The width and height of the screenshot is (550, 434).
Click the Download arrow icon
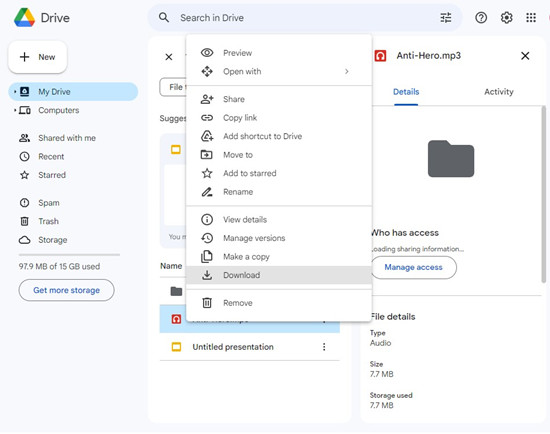(207, 275)
